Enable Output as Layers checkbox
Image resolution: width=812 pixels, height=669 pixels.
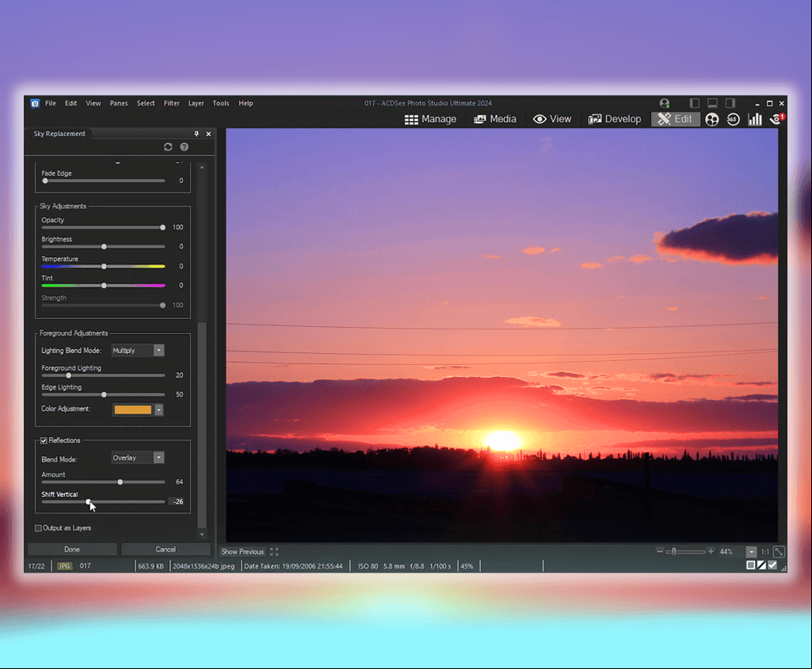[x=38, y=528]
